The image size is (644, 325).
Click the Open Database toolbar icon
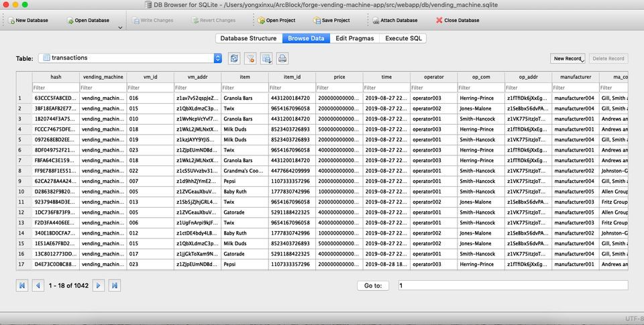click(x=70, y=21)
